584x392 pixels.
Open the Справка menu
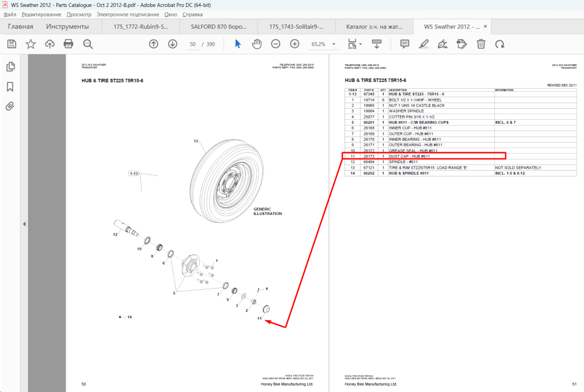tap(193, 15)
